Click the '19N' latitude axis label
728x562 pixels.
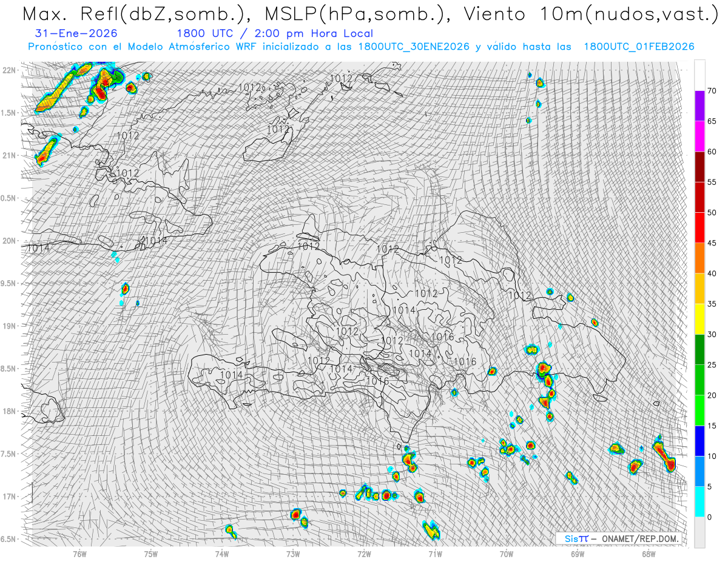coord(10,326)
